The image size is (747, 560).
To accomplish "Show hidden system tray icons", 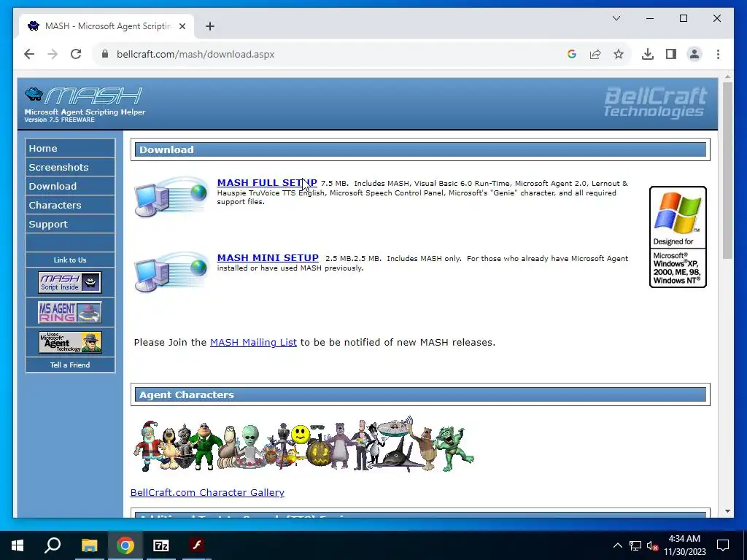I will [x=617, y=545].
